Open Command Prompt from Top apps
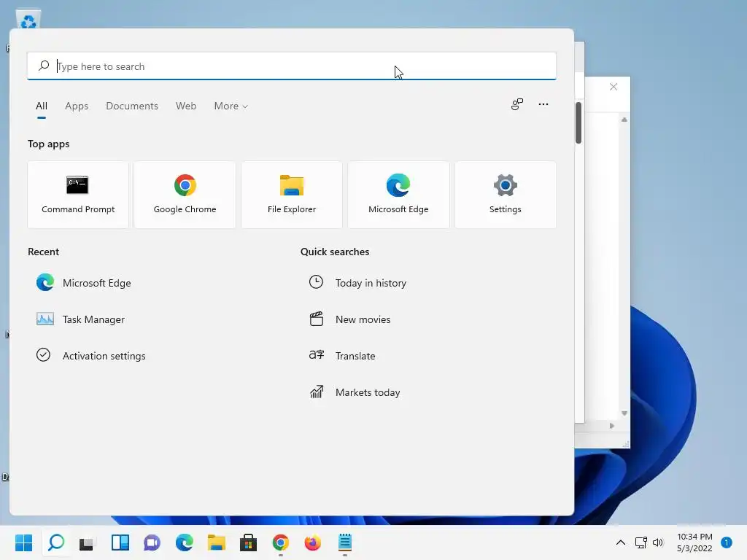Image resolution: width=747 pixels, height=560 pixels. point(78,195)
